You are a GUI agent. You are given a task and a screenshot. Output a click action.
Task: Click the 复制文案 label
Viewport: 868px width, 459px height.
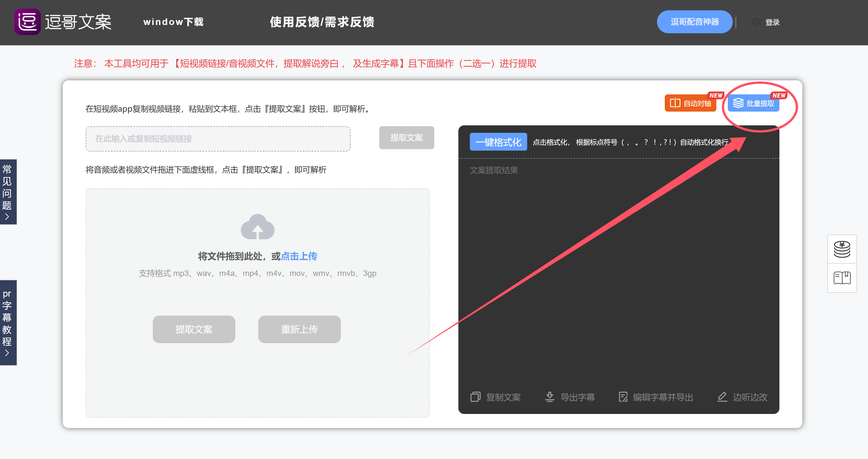coord(503,397)
